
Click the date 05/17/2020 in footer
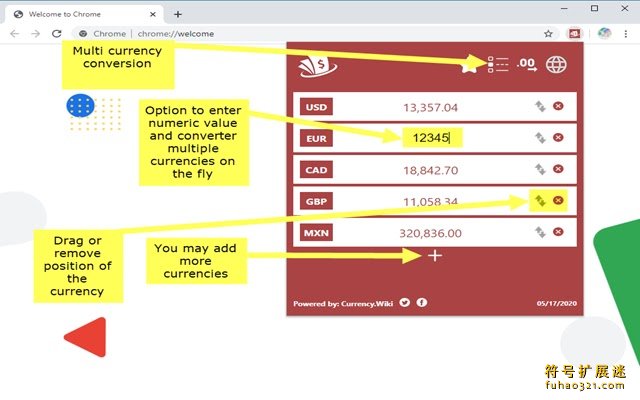tap(557, 303)
